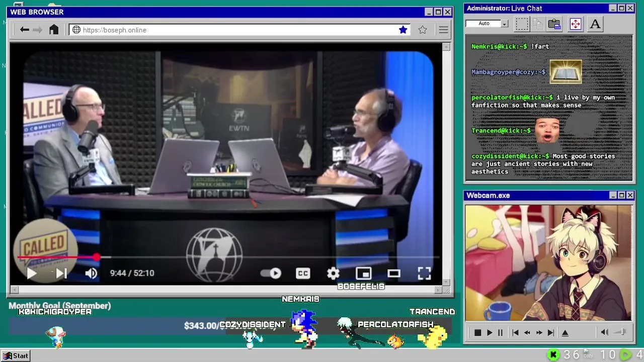Click the percolatorfish@kick username in chat
644x362 pixels.
click(x=512, y=98)
